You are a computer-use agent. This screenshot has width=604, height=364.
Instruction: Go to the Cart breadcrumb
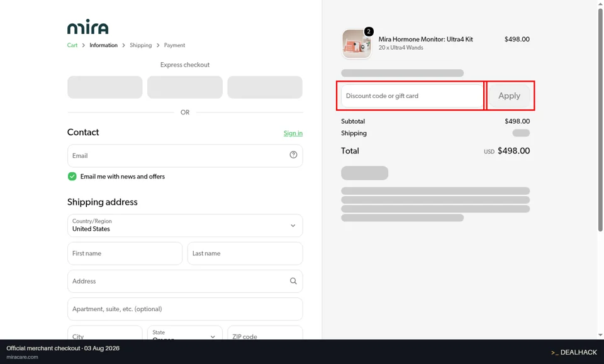point(72,45)
